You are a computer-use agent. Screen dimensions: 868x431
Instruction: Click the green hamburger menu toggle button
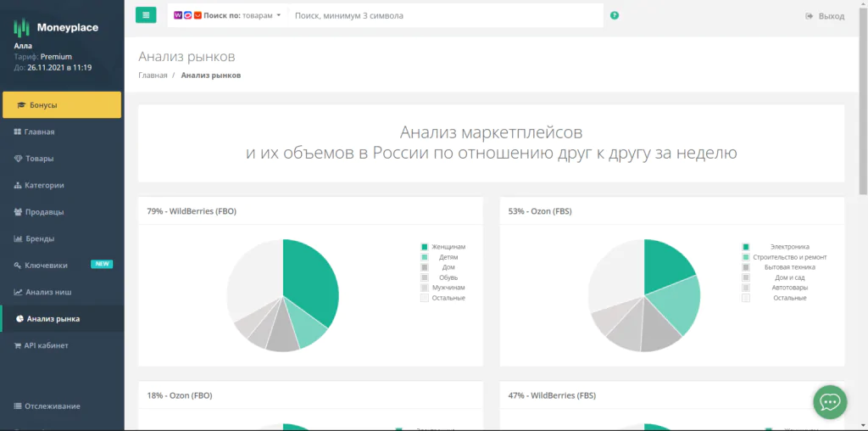pyautogui.click(x=146, y=15)
